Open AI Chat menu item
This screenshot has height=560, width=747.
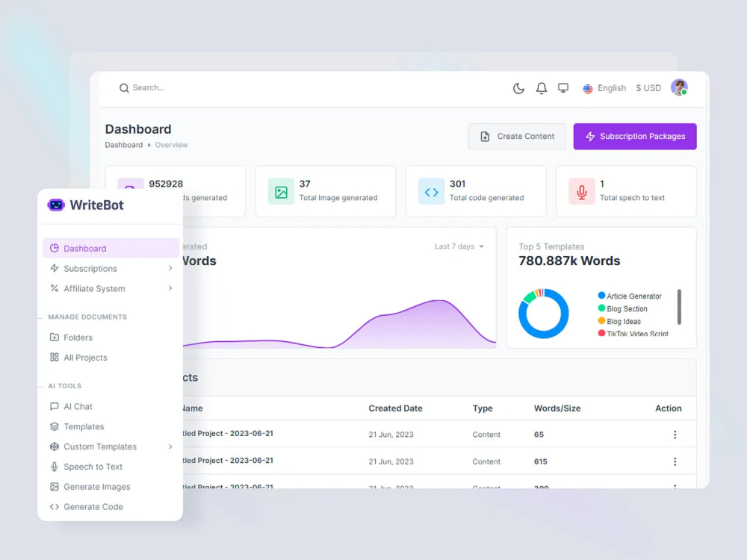point(111,406)
